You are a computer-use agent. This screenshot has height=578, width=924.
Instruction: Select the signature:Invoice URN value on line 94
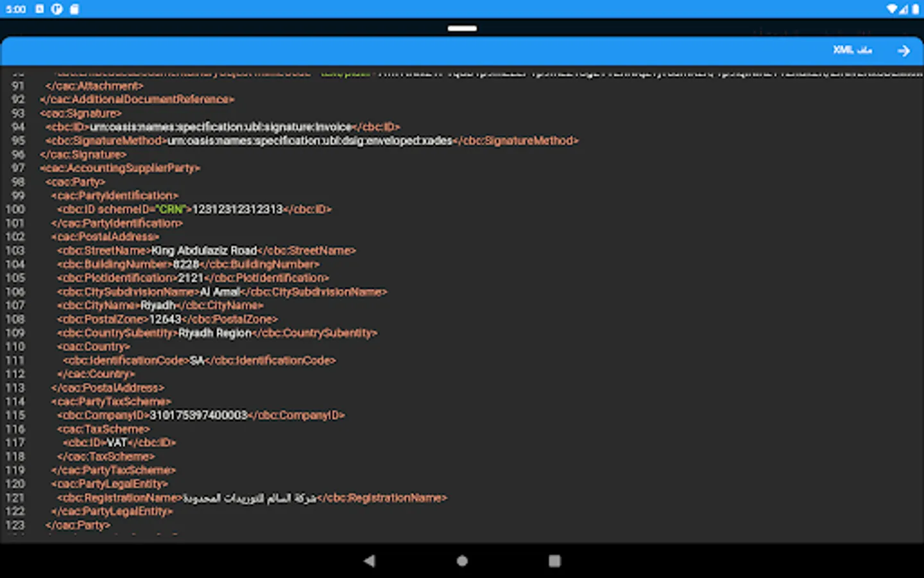(221, 127)
